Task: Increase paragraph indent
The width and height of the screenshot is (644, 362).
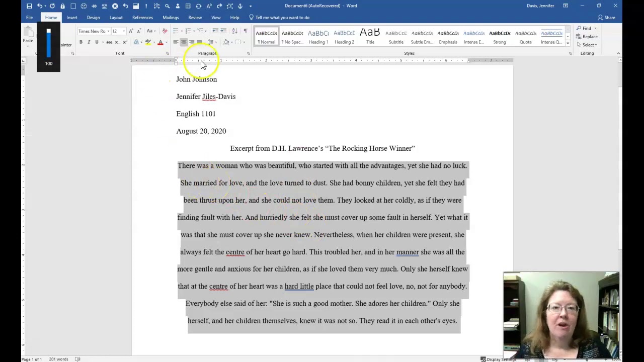Action: click(x=223, y=31)
